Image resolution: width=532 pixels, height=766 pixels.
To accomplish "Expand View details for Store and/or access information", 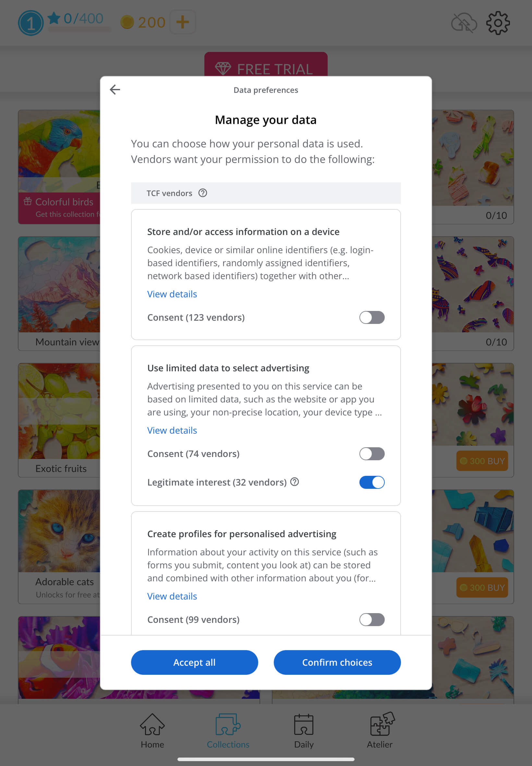I will point(172,294).
